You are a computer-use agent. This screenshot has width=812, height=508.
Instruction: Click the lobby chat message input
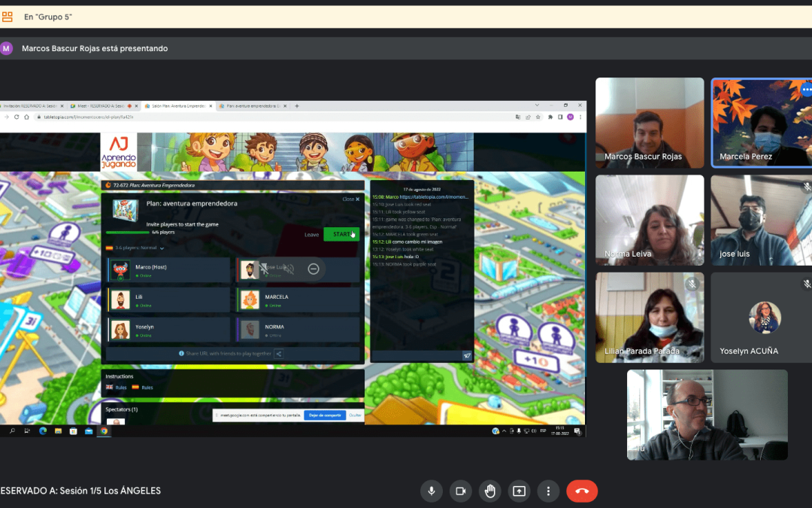tap(417, 355)
